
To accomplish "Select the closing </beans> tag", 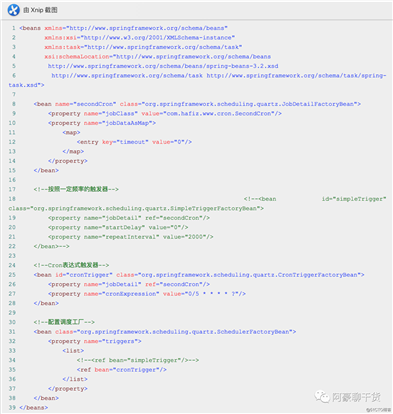I will pyautogui.click(x=33, y=408).
